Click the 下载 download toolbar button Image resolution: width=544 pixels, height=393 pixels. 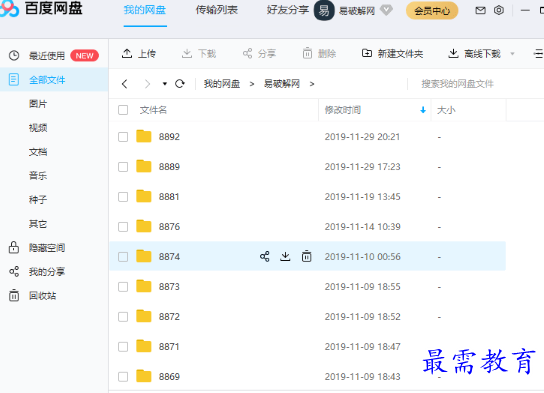coord(199,54)
